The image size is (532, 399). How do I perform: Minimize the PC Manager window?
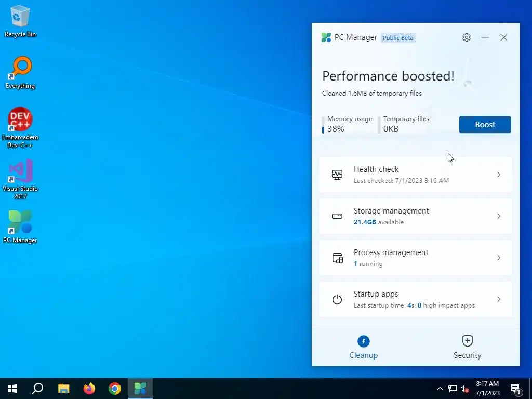click(485, 37)
